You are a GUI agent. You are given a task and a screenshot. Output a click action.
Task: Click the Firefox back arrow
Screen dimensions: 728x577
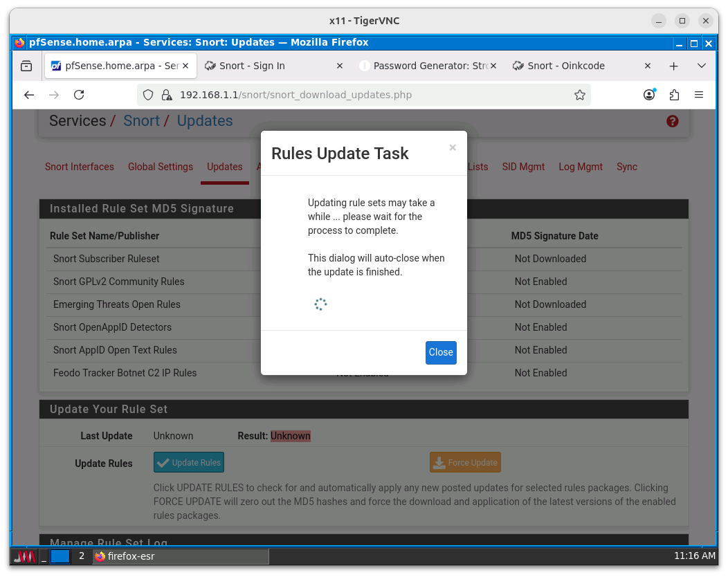click(x=29, y=95)
